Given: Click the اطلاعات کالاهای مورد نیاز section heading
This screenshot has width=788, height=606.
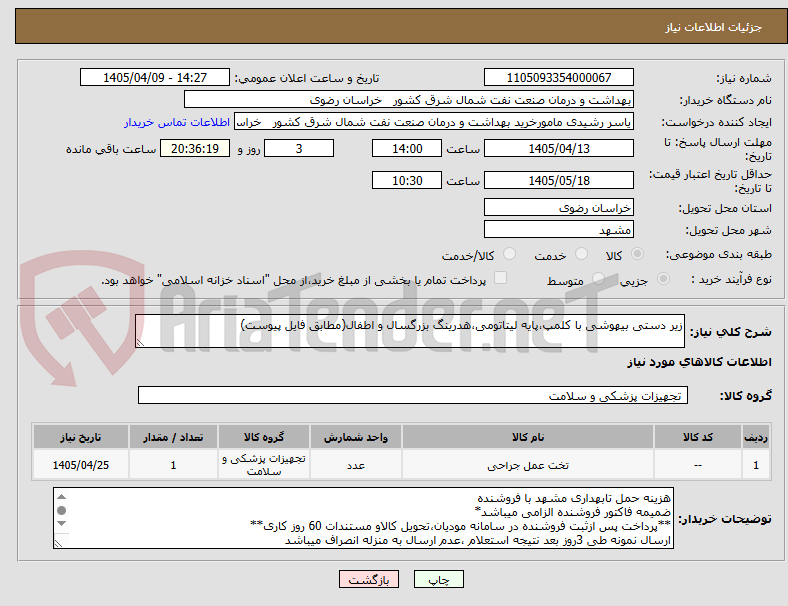Looking at the screenshot, I should pos(699,362).
